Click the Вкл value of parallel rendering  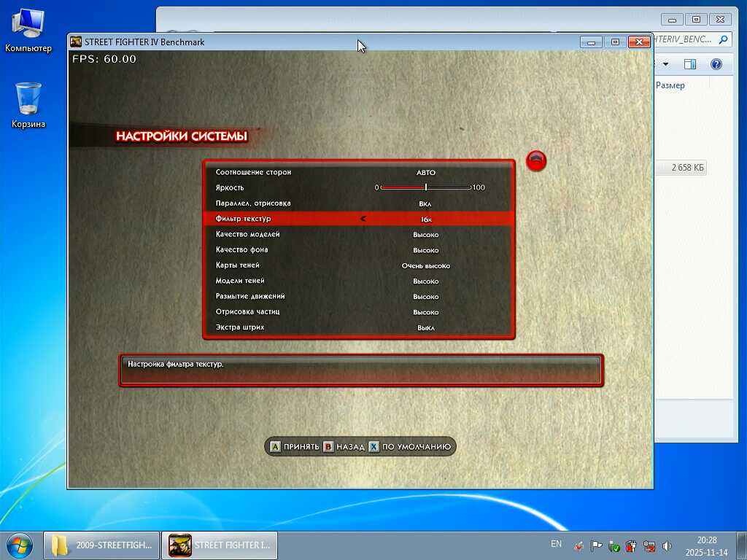[425, 204]
